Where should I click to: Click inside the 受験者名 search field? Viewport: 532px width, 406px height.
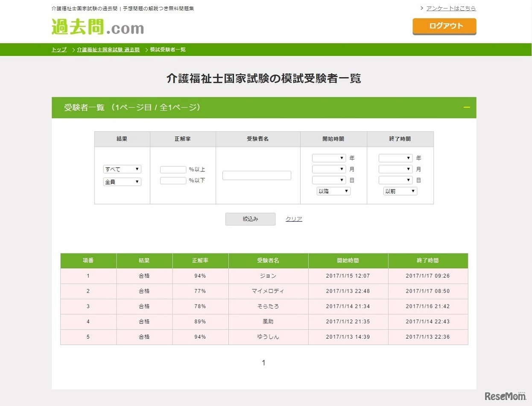point(257,175)
